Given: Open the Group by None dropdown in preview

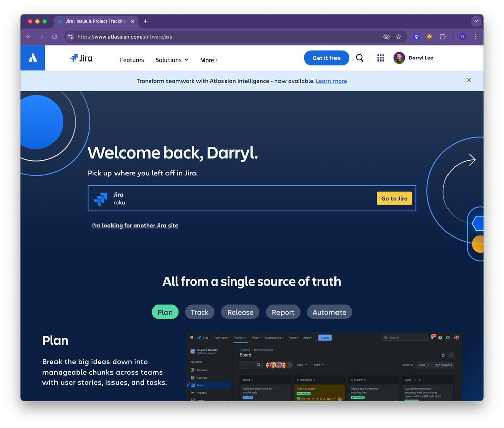Looking at the screenshot, I should [x=424, y=365].
